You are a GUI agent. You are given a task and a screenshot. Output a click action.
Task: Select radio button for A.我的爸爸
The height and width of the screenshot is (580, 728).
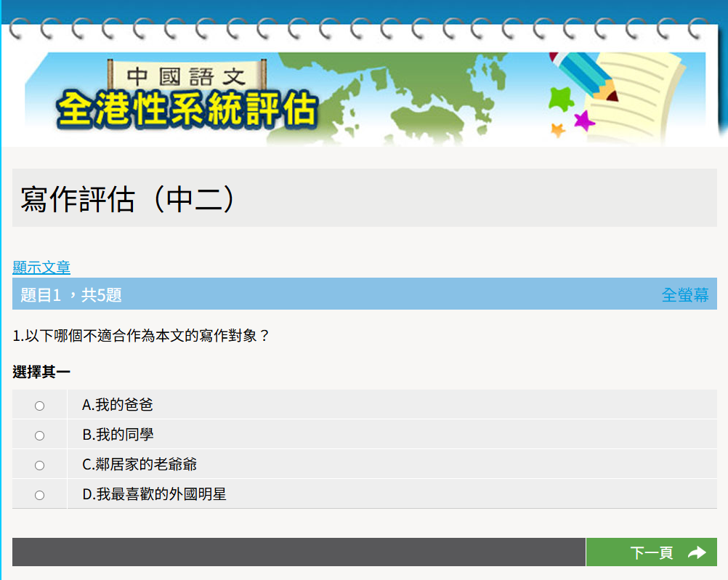tap(40, 406)
